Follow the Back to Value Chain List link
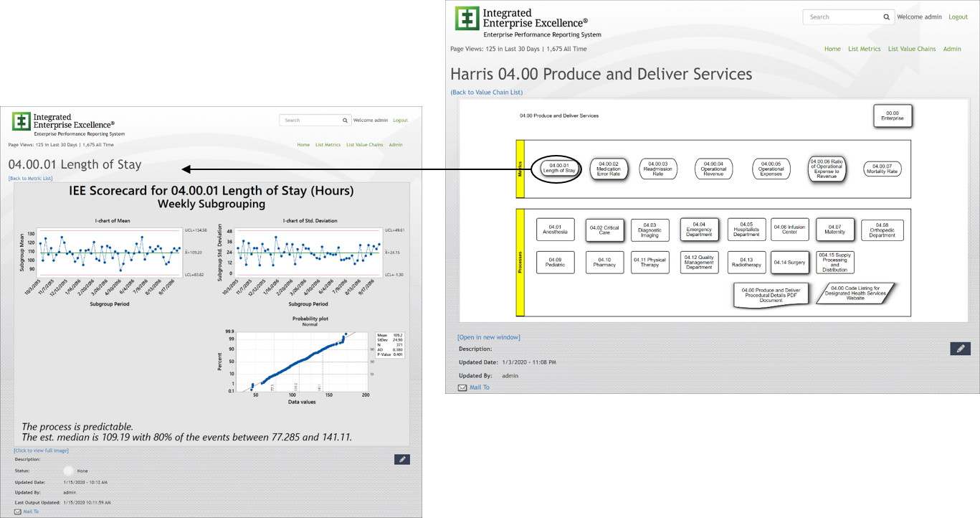This screenshot has width=980, height=518. (x=486, y=93)
